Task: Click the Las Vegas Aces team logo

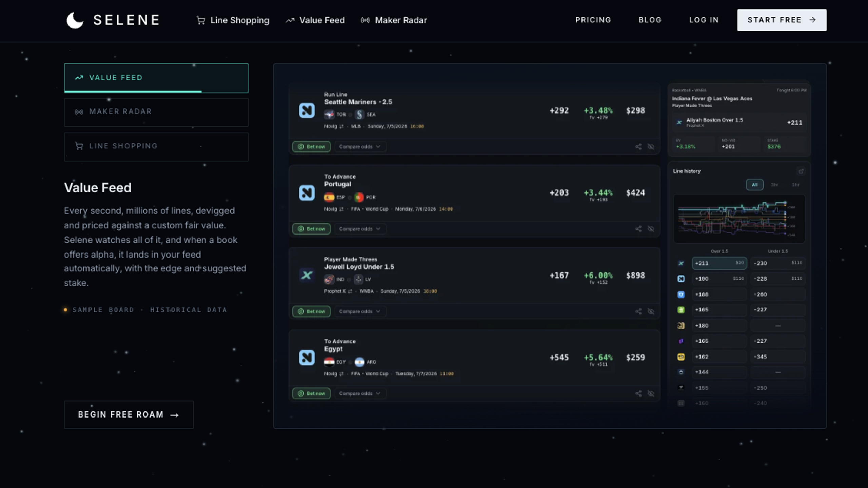Action: click(x=358, y=280)
